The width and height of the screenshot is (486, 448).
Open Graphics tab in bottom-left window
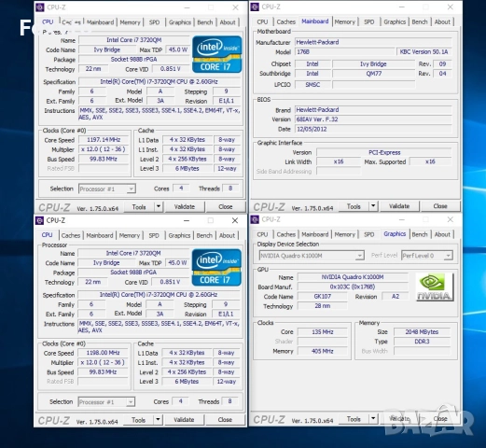coord(179,235)
